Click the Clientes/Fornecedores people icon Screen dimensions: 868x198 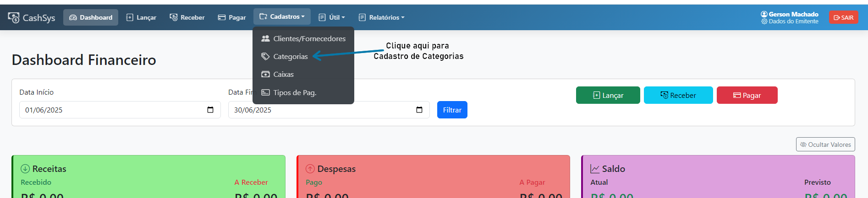[265, 38]
